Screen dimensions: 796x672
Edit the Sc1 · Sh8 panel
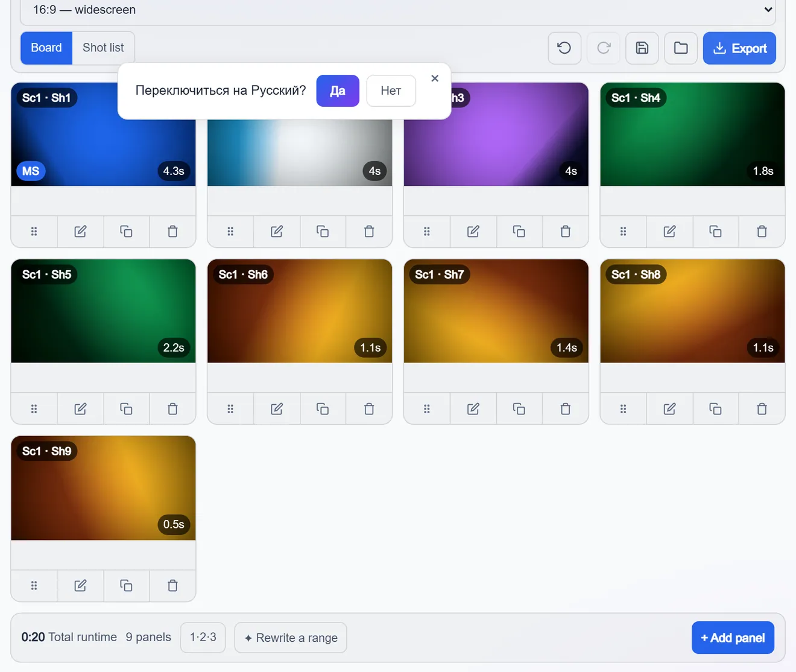[669, 409]
